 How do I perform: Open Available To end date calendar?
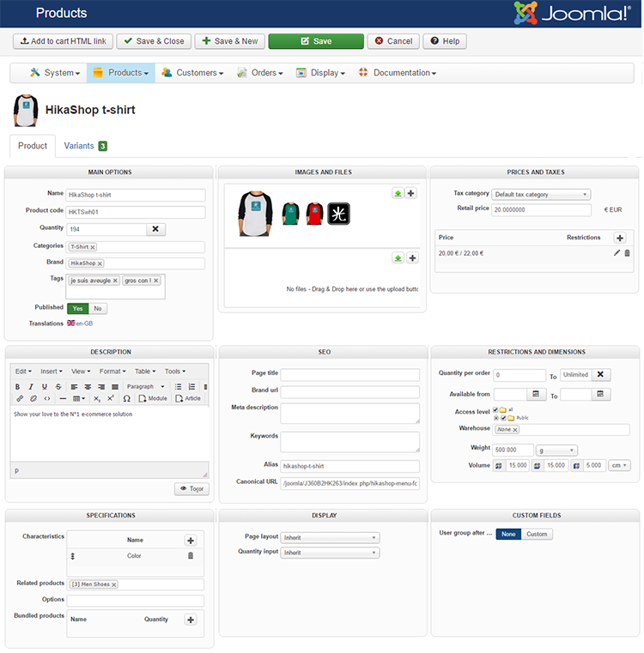click(x=600, y=394)
